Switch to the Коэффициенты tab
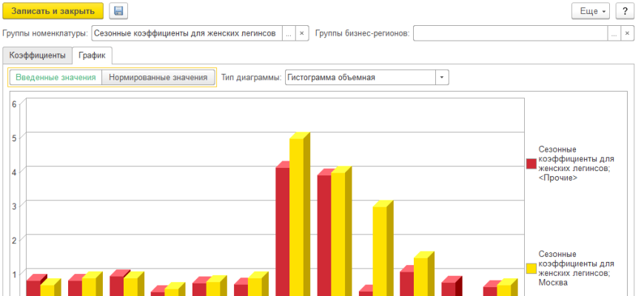This screenshot has height=296, width=644. [37, 55]
